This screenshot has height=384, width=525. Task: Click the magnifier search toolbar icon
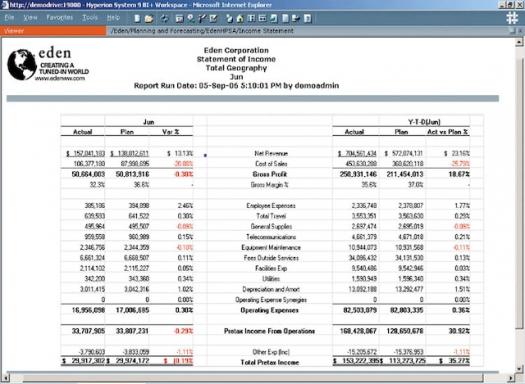[191, 18]
